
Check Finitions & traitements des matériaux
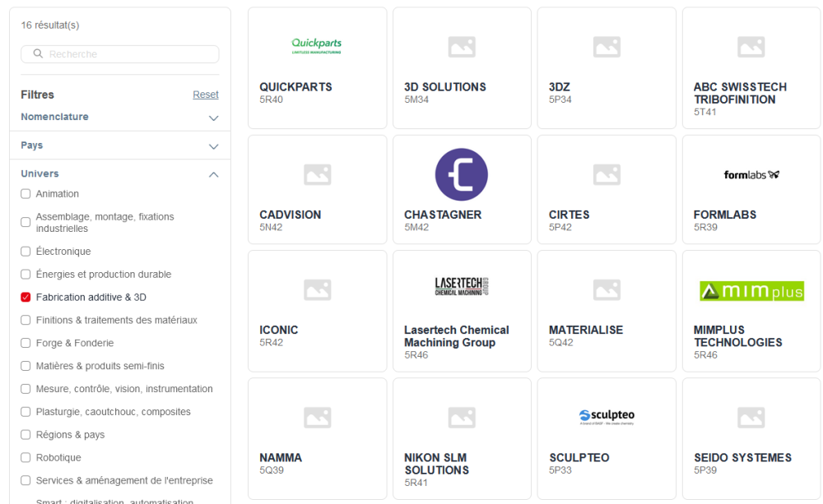[x=26, y=320]
